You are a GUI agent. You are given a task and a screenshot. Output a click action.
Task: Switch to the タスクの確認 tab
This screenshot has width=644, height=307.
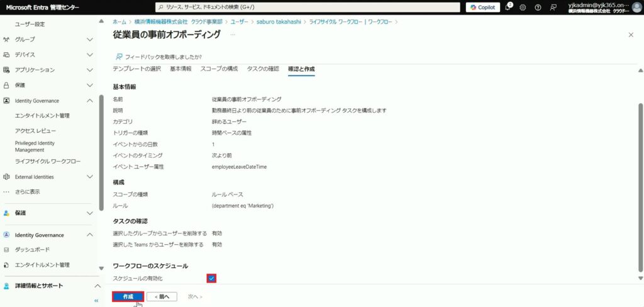(x=263, y=69)
